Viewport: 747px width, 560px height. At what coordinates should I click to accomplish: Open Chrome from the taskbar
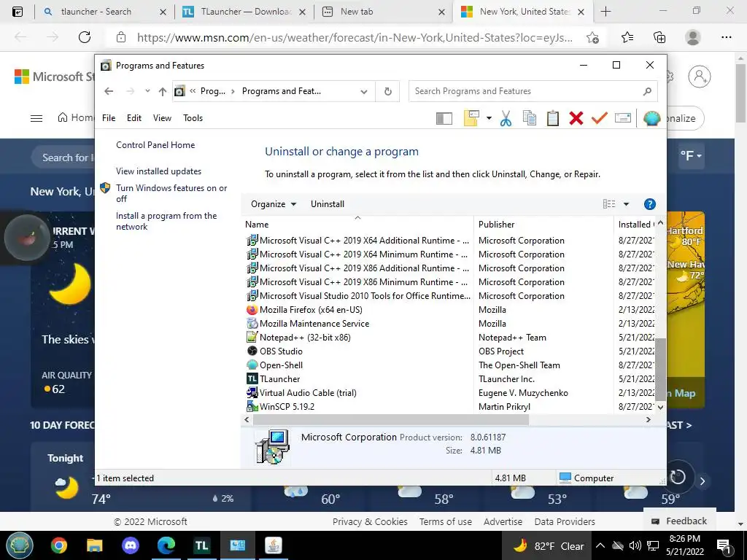click(x=59, y=545)
